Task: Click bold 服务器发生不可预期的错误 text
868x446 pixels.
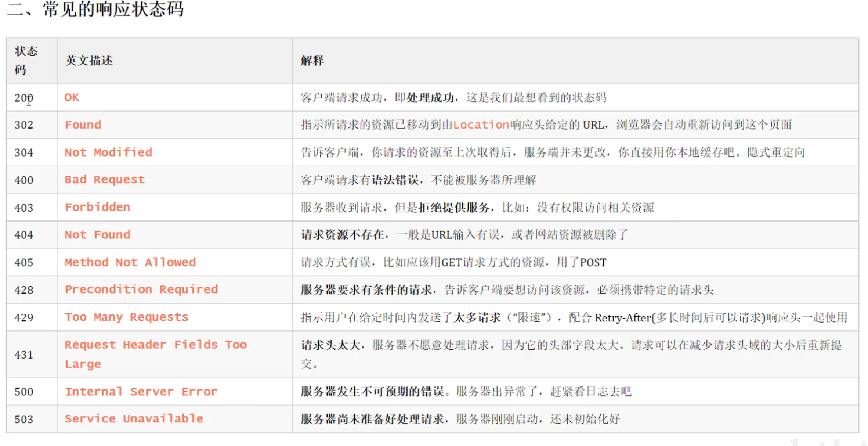Action: click(372, 392)
